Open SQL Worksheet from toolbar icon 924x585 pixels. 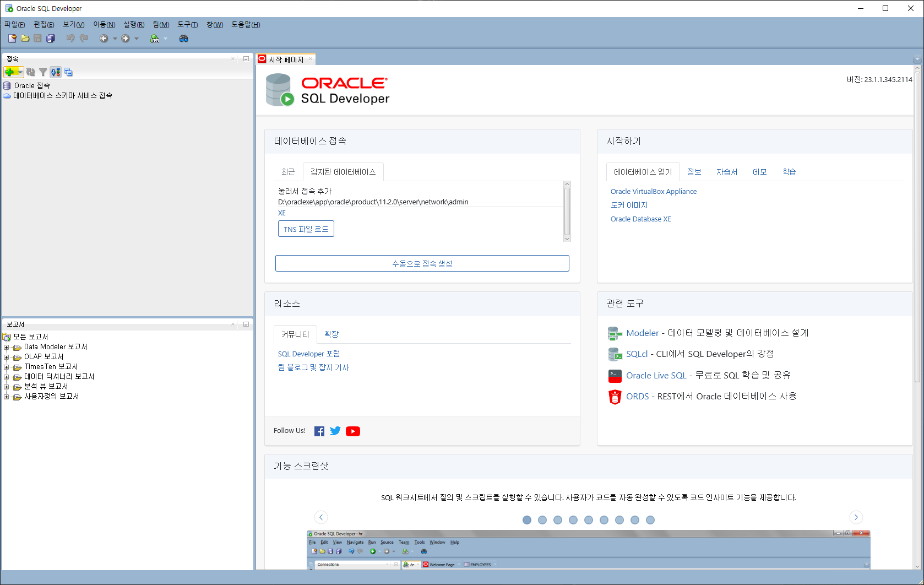[x=155, y=39]
